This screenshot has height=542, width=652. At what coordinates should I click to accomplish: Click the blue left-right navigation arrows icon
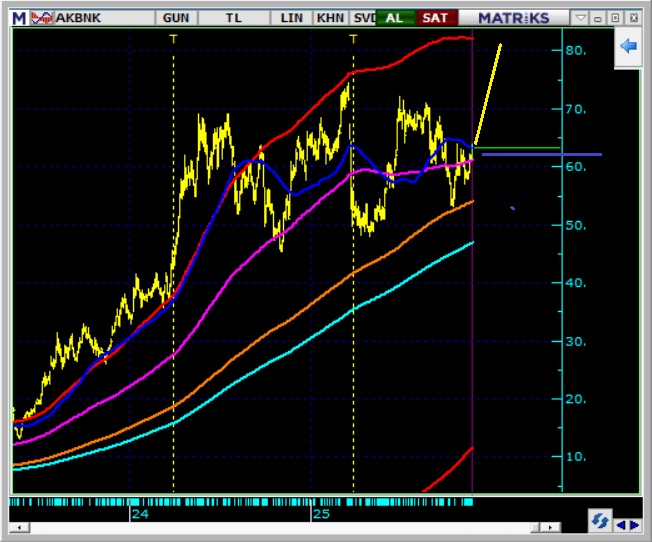(627, 522)
